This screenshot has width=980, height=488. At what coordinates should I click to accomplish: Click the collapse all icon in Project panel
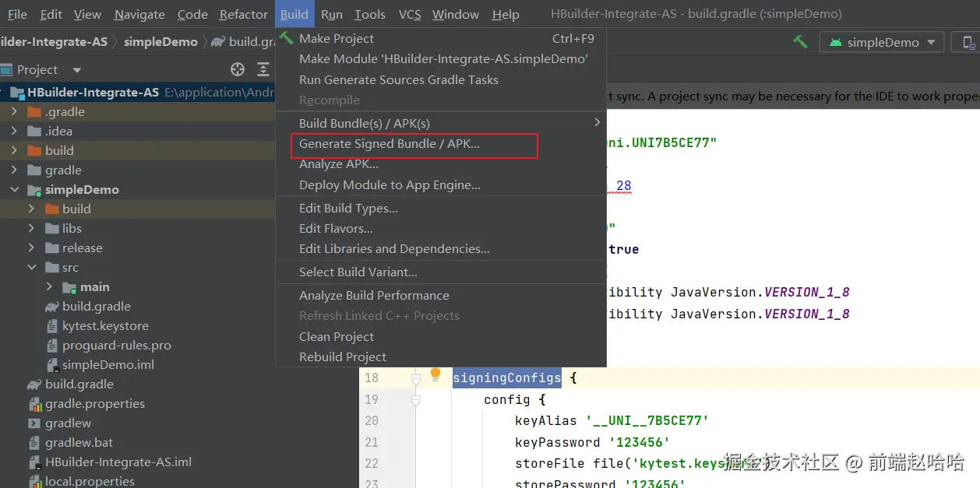click(x=263, y=69)
